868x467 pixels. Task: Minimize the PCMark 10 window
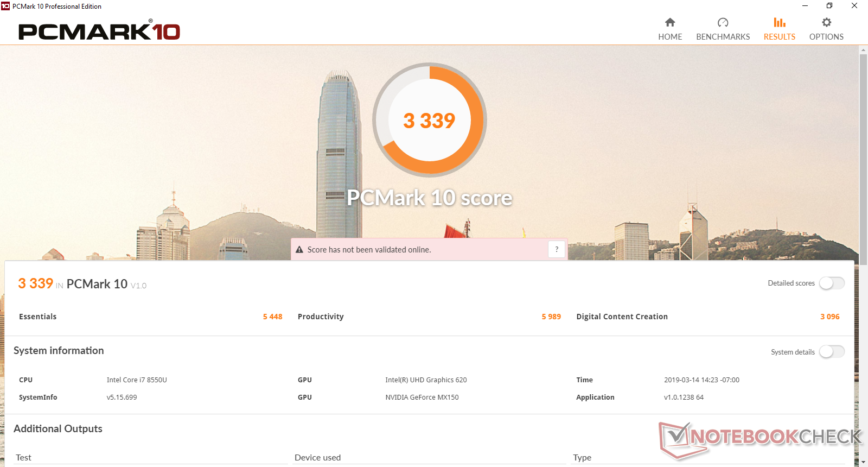pos(805,6)
